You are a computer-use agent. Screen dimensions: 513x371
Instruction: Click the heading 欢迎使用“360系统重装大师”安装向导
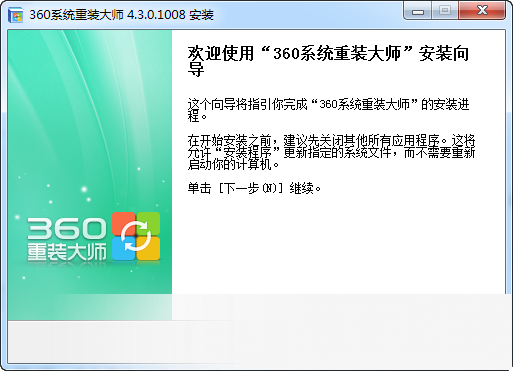[328, 61]
